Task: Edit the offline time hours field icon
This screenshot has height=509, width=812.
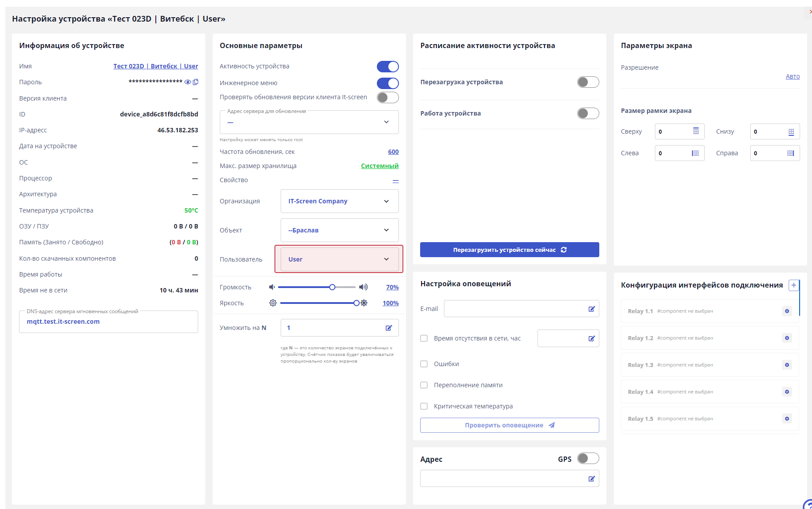Action: (592, 338)
